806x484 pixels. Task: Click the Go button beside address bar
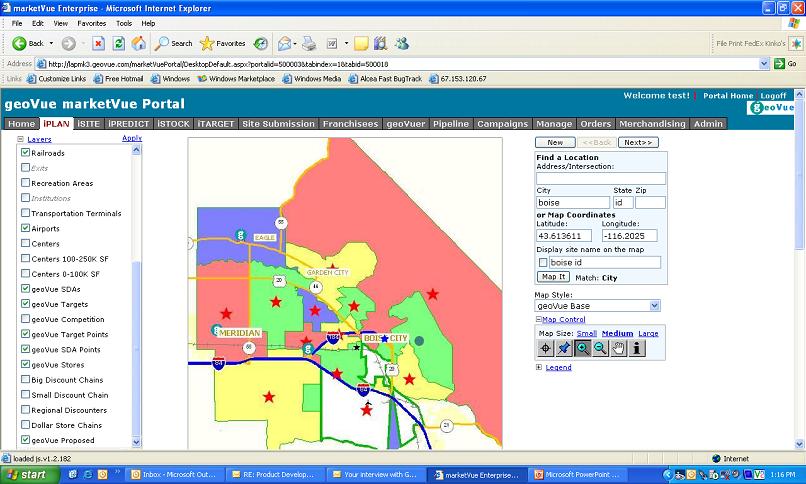coord(785,64)
